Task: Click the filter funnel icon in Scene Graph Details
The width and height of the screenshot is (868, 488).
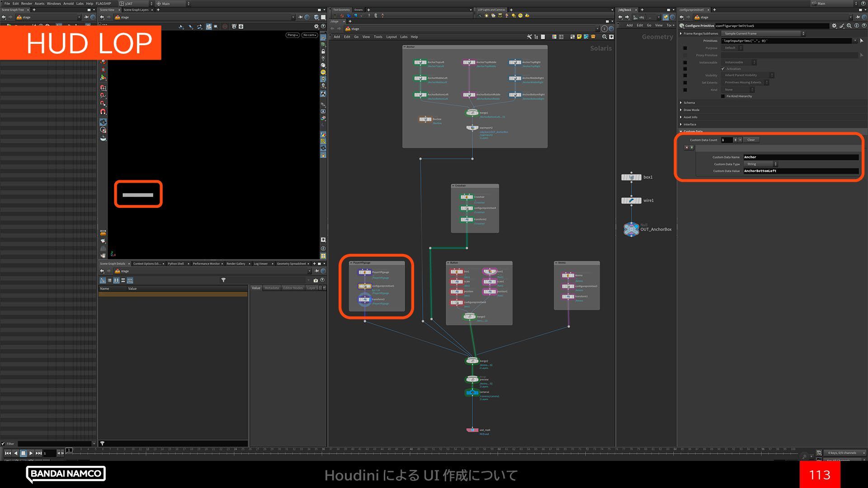Action: click(223, 280)
